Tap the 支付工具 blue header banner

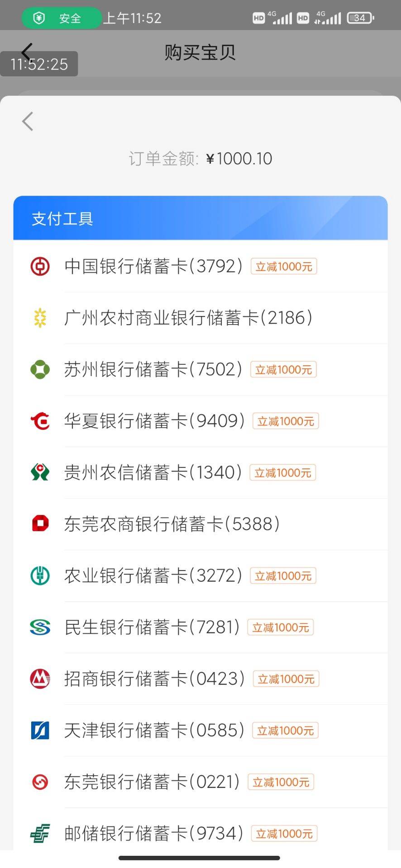pyautogui.click(x=200, y=218)
